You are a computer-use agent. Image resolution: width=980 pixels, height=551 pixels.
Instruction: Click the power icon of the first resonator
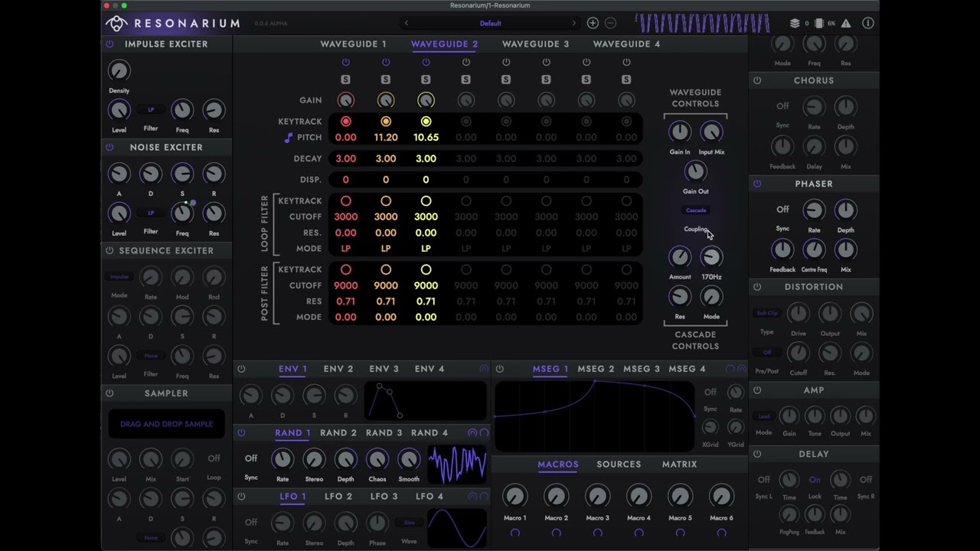click(x=345, y=62)
